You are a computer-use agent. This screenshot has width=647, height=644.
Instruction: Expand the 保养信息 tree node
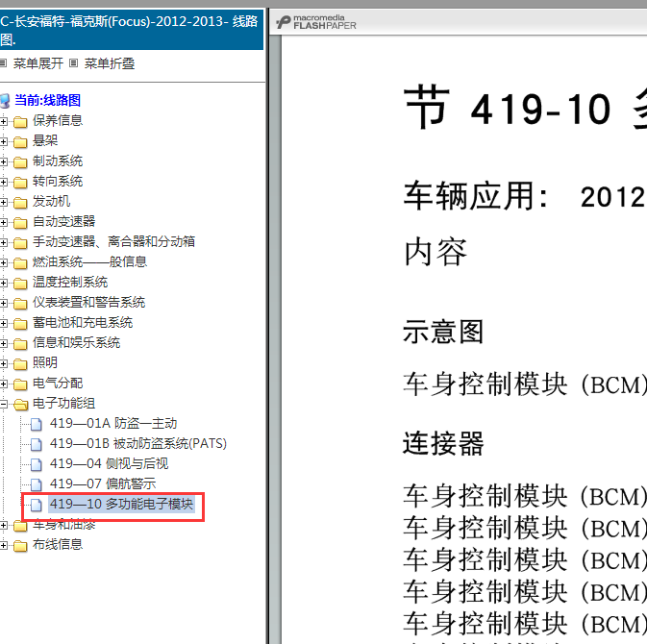(x=3, y=121)
